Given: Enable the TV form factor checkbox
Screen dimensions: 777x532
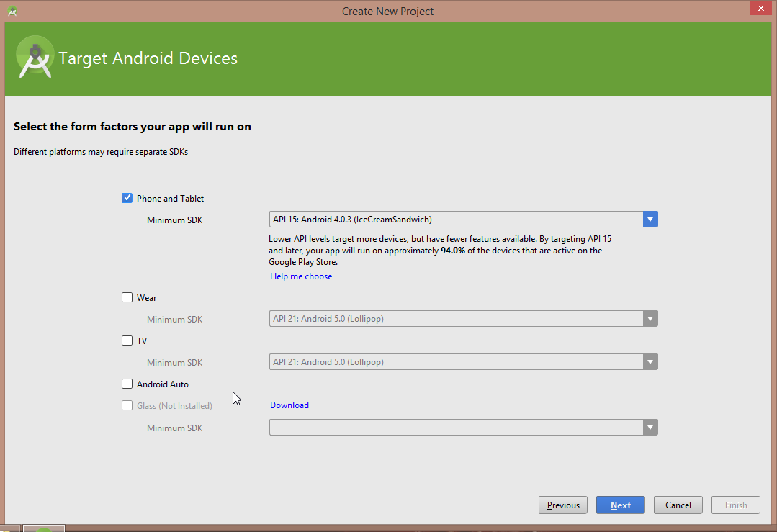Looking at the screenshot, I should tap(127, 341).
